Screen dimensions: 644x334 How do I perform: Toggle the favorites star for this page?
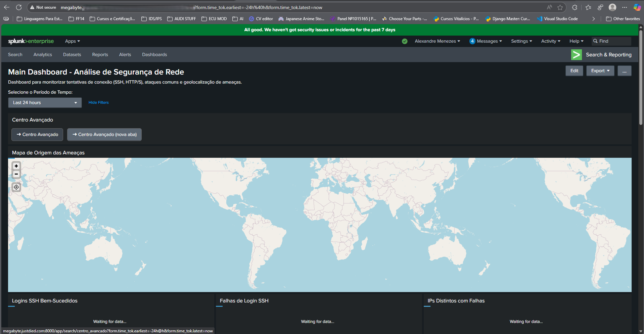[560, 7]
